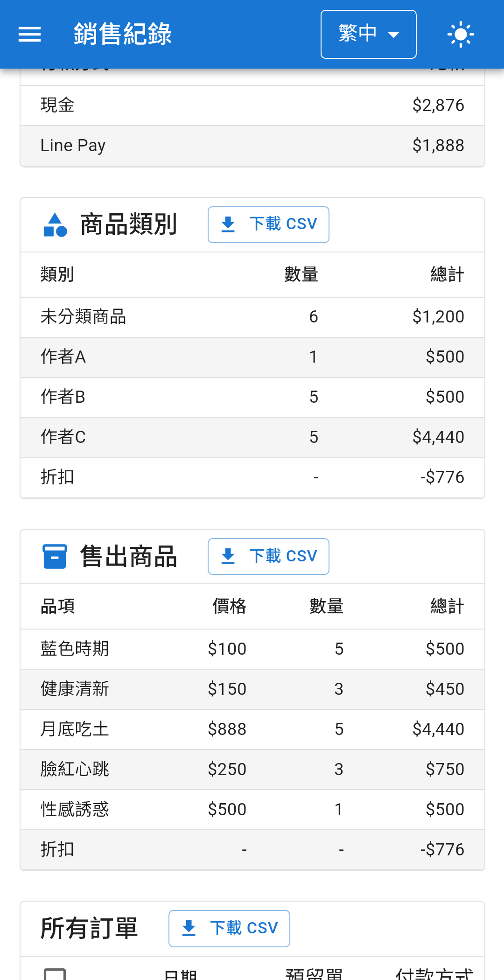The image size is (504, 980).
Task: Download CSV for 售出商品 section
Action: pyautogui.click(x=268, y=556)
